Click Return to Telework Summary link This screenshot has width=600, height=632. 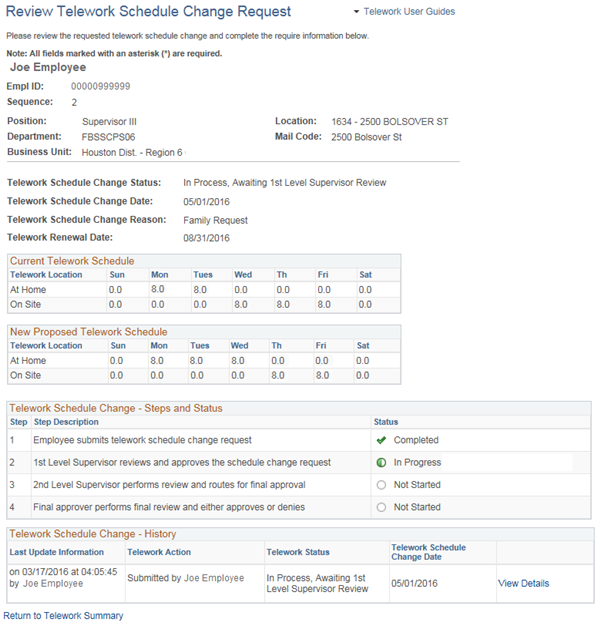63,616
